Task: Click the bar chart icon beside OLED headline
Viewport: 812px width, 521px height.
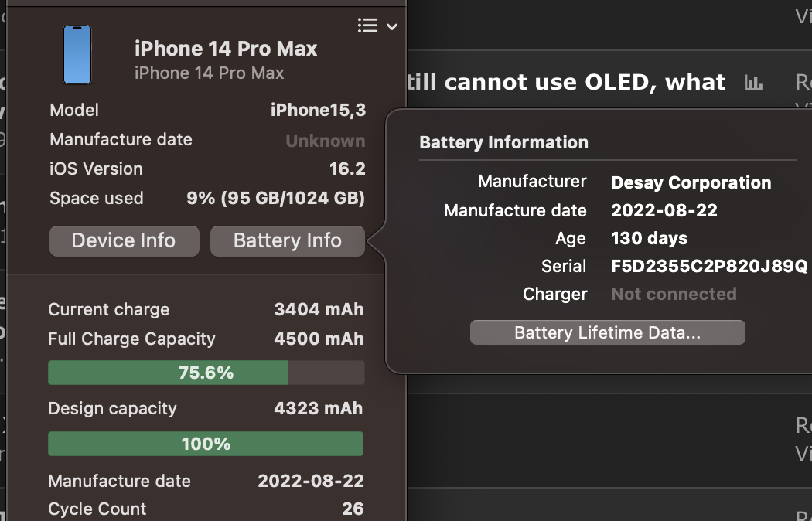Action: 753,82
